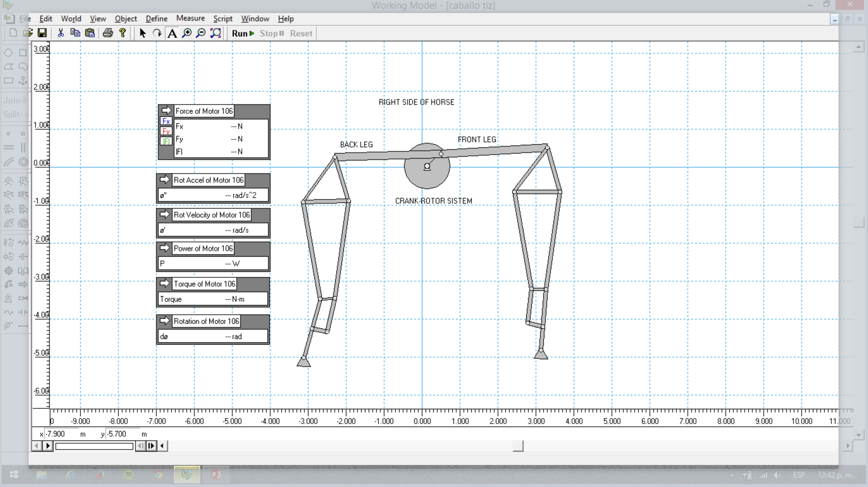Click the Join button in palette
The height and width of the screenshot is (487, 868).
point(16,100)
